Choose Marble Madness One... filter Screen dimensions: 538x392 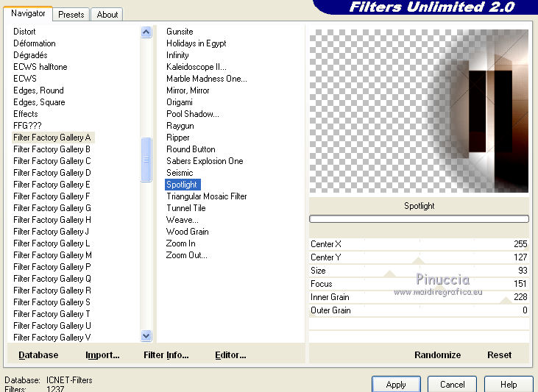click(x=206, y=79)
